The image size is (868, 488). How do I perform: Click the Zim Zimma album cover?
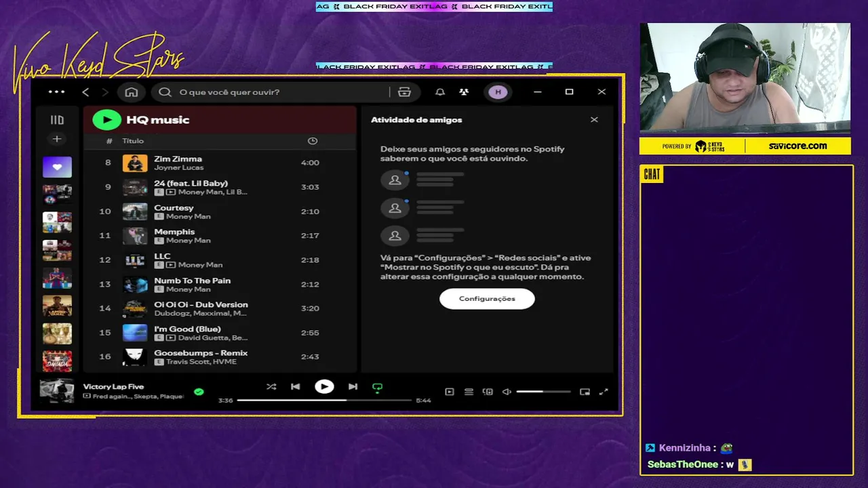(135, 163)
